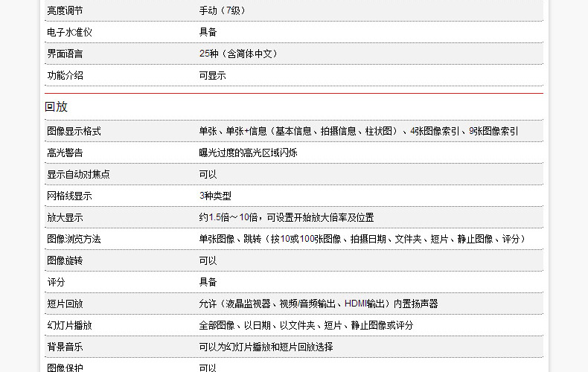This screenshot has height=372, width=588.
Task: Click the HDMI text in 短片回放 row
Action: (x=355, y=304)
